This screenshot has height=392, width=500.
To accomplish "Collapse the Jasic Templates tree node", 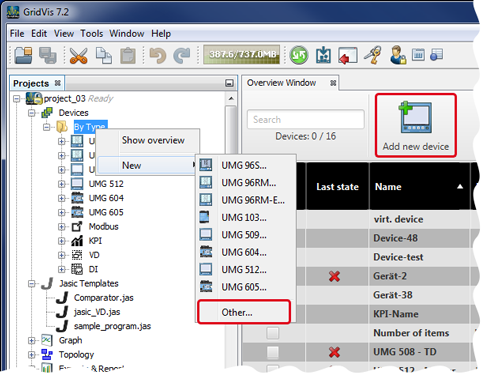I will click(x=32, y=284).
